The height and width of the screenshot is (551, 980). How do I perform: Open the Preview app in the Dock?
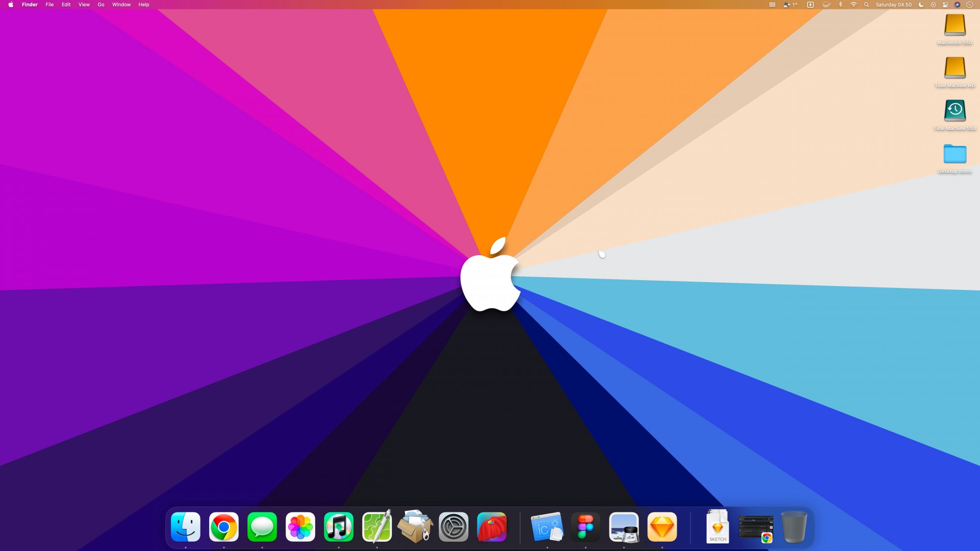point(624,527)
